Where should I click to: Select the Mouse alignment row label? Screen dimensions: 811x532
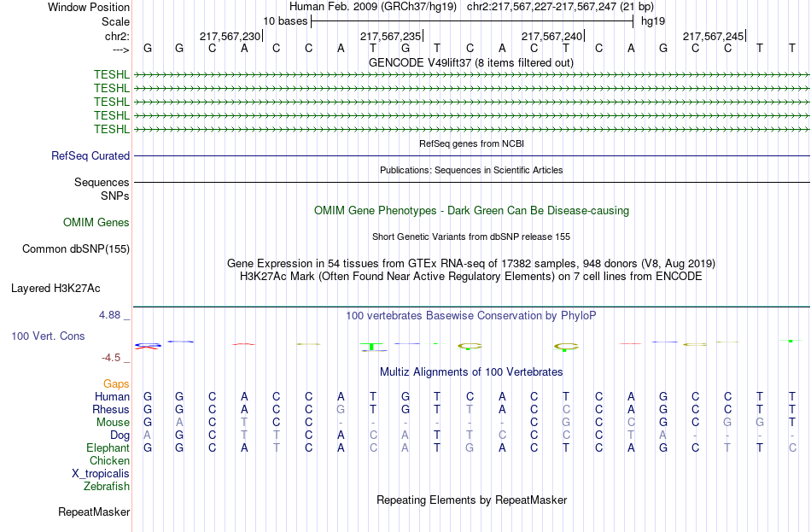[x=113, y=423]
